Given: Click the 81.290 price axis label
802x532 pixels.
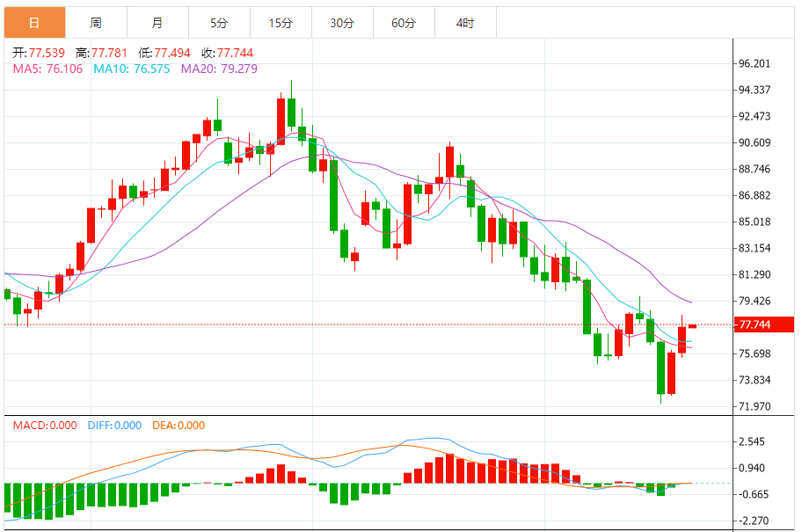Looking at the screenshot, I should click(x=755, y=274).
